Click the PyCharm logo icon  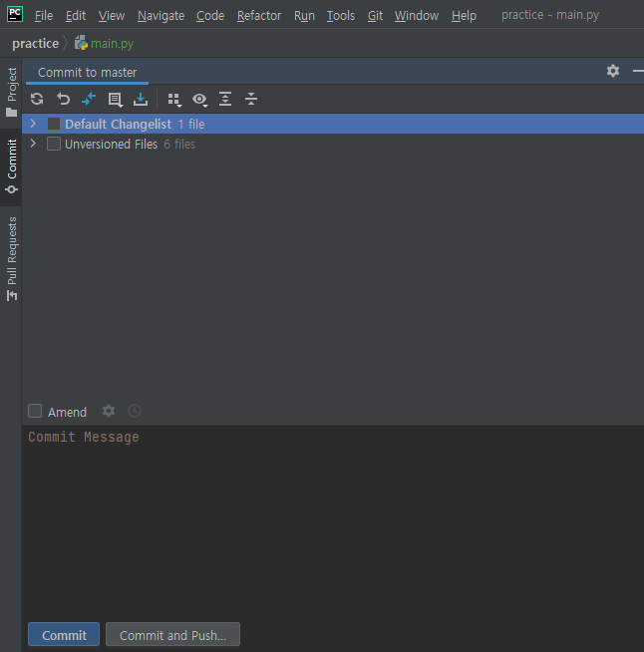pyautogui.click(x=15, y=14)
